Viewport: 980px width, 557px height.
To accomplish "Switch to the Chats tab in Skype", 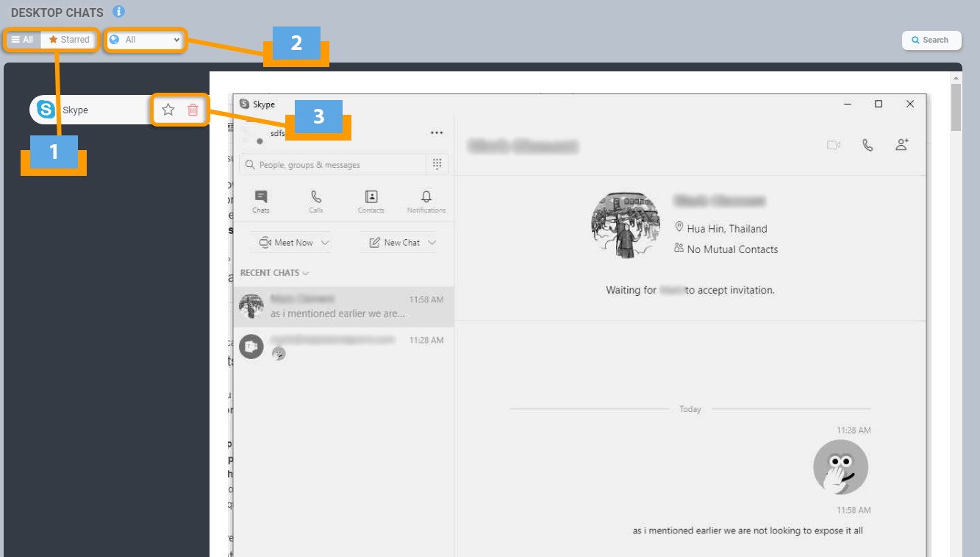I will tap(261, 202).
